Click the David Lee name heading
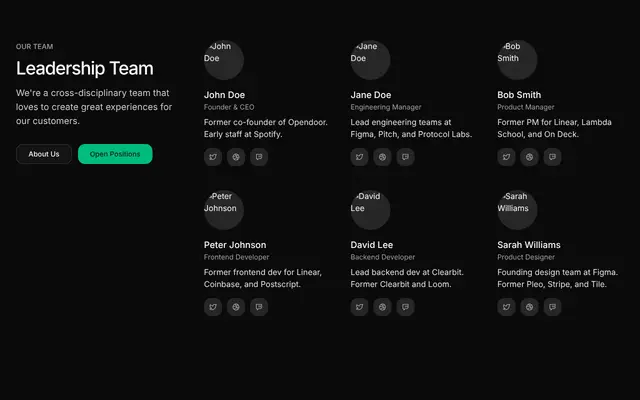The image size is (640, 400). pos(372,245)
